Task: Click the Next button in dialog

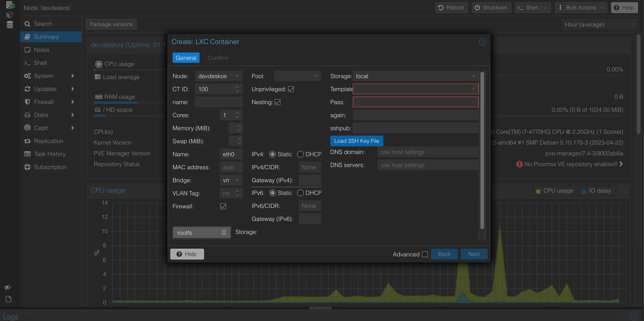Action: tap(474, 254)
